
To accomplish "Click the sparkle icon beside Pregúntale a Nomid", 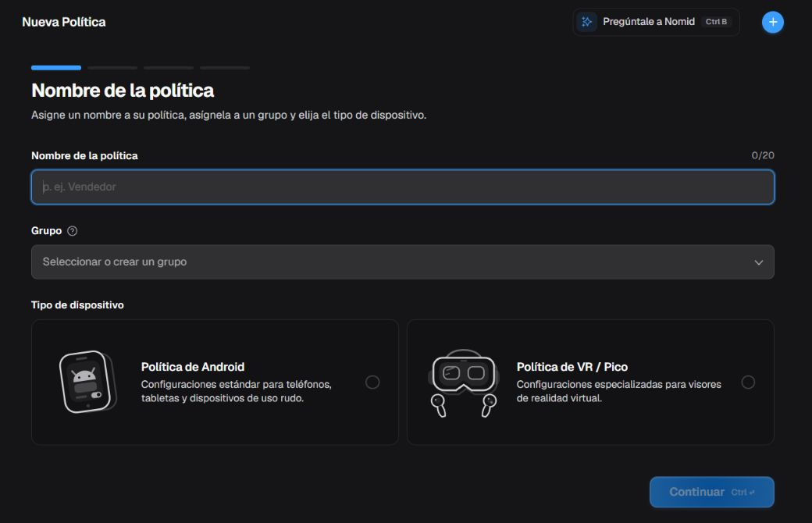I will [586, 22].
